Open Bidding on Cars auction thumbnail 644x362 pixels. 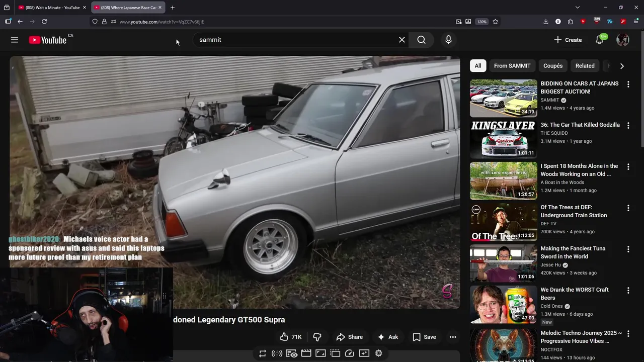click(504, 98)
